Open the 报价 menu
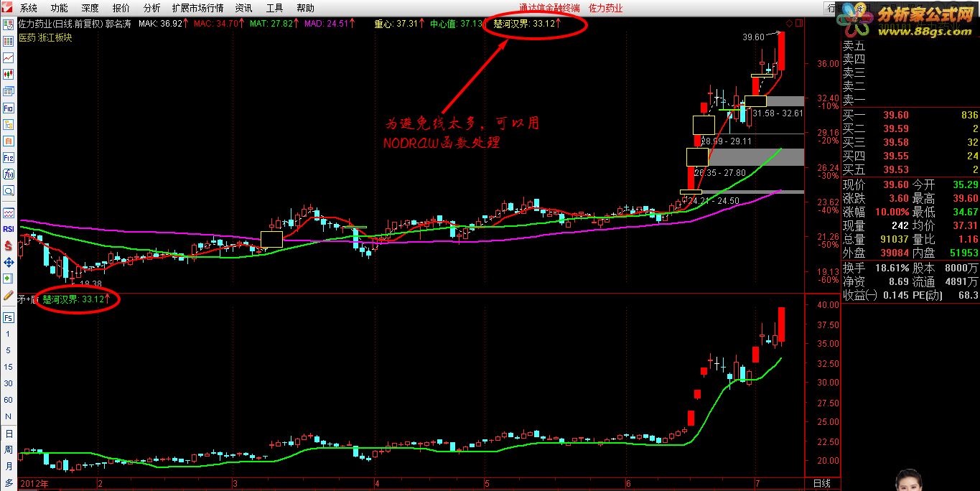980x491 pixels. [121, 9]
